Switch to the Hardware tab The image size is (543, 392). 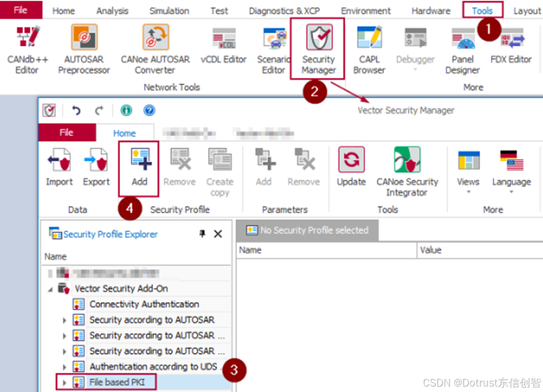[431, 11]
